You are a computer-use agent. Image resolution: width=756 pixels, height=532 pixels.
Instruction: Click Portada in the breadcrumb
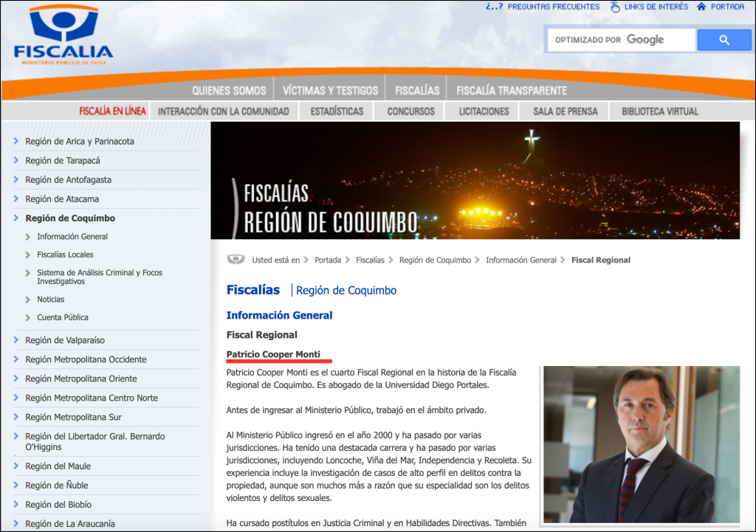click(328, 260)
